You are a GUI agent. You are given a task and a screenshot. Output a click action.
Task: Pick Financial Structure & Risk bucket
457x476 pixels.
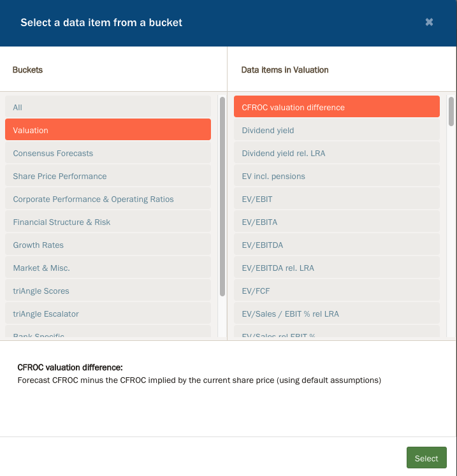point(108,222)
